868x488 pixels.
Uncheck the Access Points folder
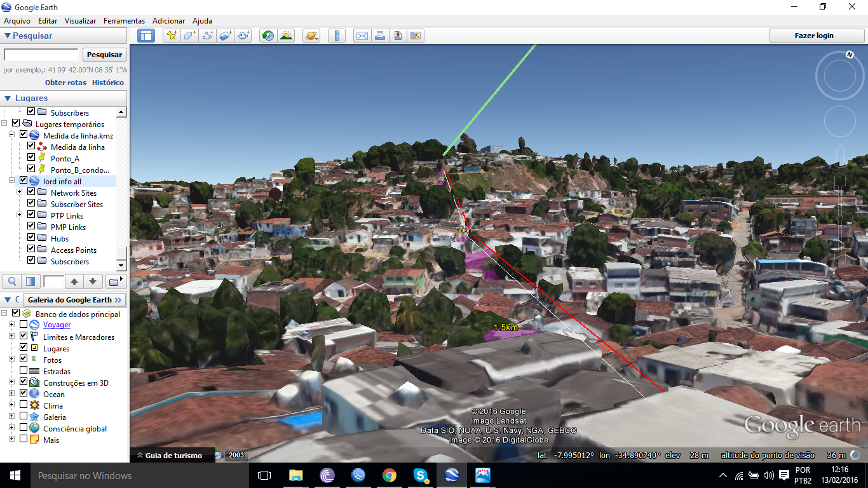(31, 249)
